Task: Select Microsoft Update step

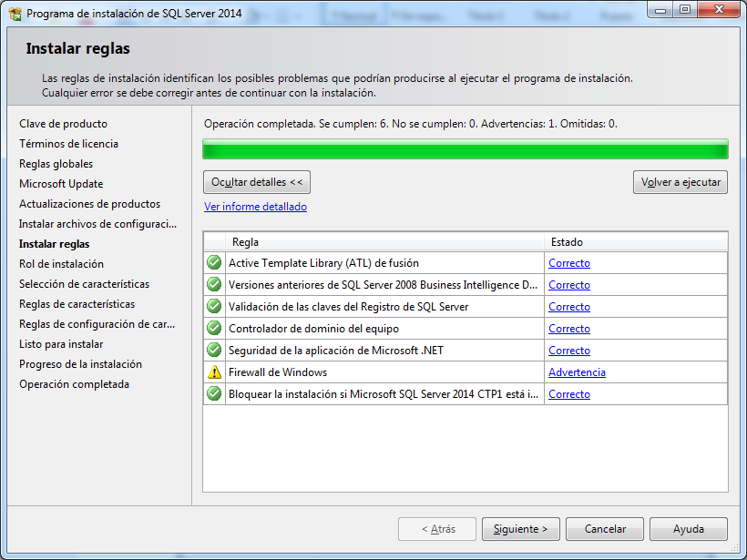Action: tap(61, 184)
